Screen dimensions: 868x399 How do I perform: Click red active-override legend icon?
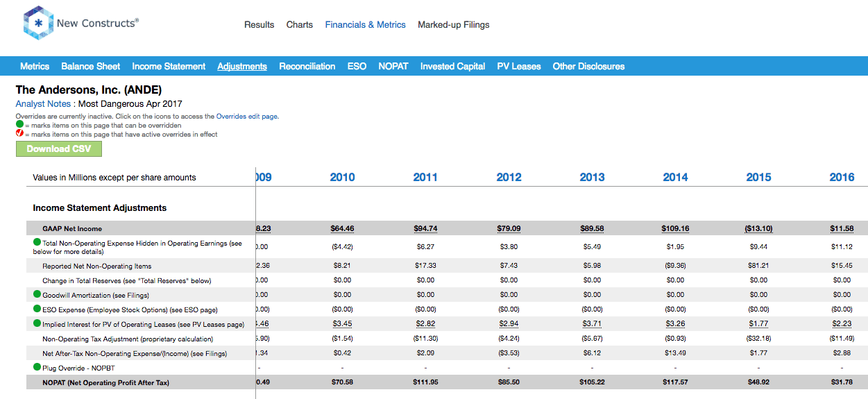tap(20, 134)
